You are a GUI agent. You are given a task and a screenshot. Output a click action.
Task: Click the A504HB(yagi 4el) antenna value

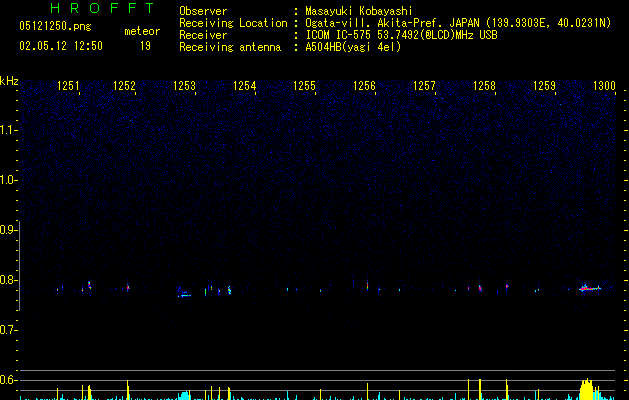(x=353, y=47)
